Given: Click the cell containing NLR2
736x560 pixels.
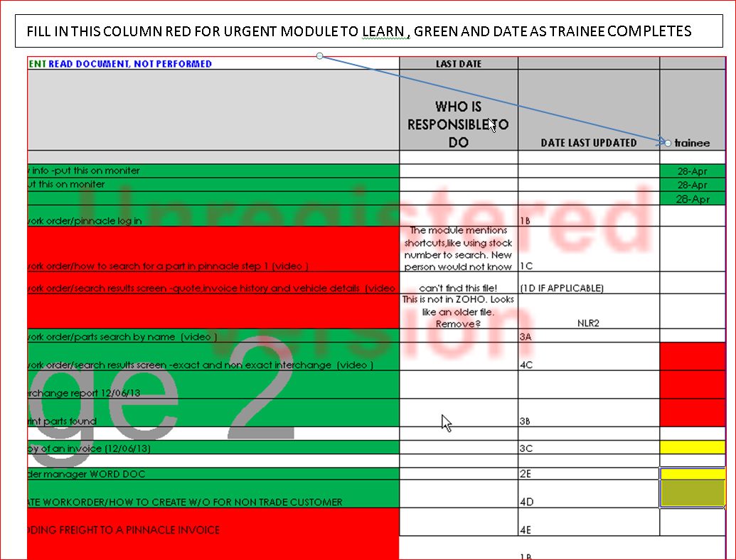Looking at the screenshot, I should 588,322.
